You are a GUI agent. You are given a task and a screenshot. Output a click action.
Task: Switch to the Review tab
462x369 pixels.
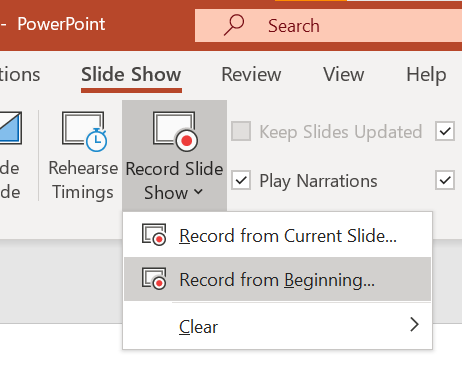pos(251,74)
